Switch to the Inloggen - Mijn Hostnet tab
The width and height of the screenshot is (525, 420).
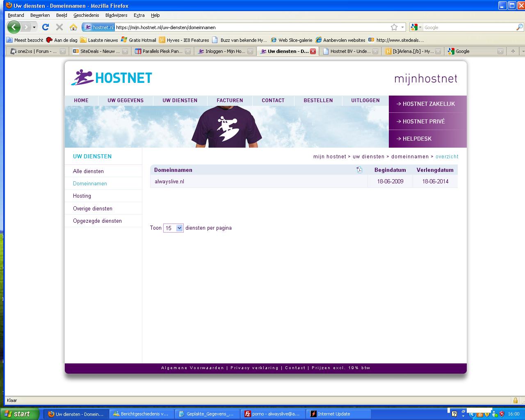tap(225, 51)
